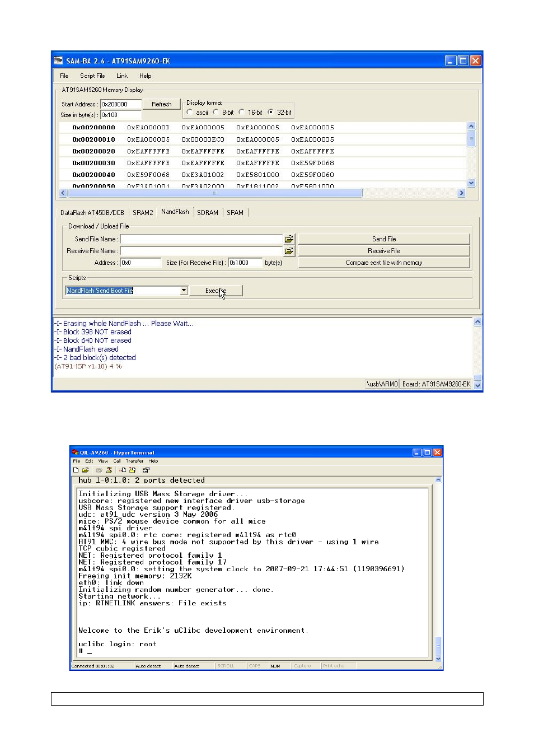Click \usb\ARM0 status bar entry
The image size is (534, 756).
[382, 384]
